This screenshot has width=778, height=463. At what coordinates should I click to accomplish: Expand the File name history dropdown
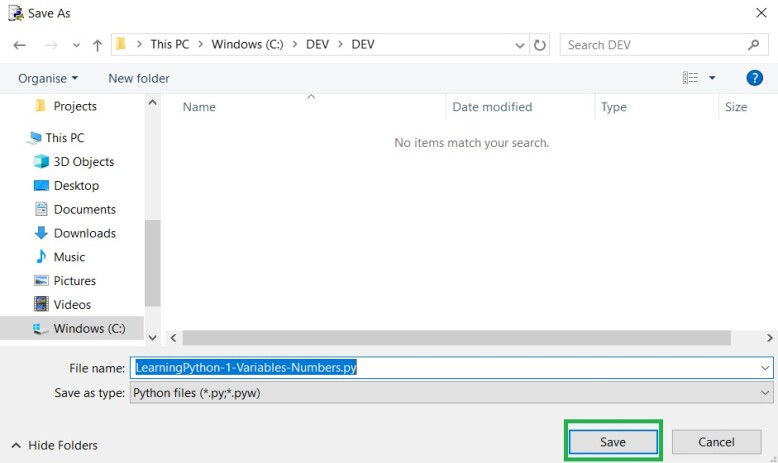click(765, 368)
